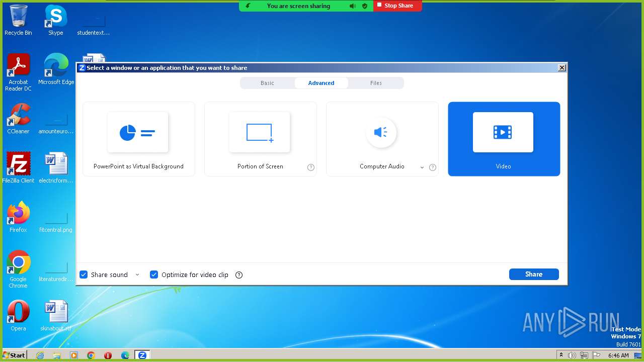Viewport: 644px width, 362px height.
Task: Open the Recycle Bin desktop icon
Action: 18,20
